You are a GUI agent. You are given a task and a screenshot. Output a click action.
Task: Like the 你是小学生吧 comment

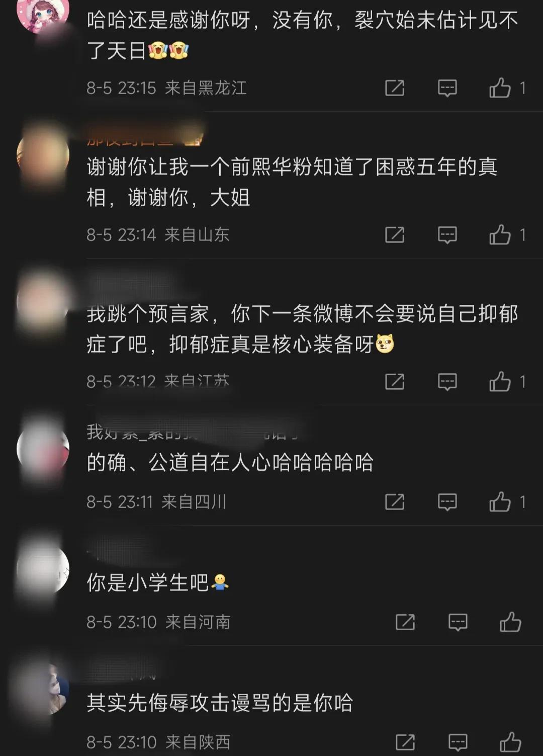click(x=510, y=622)
